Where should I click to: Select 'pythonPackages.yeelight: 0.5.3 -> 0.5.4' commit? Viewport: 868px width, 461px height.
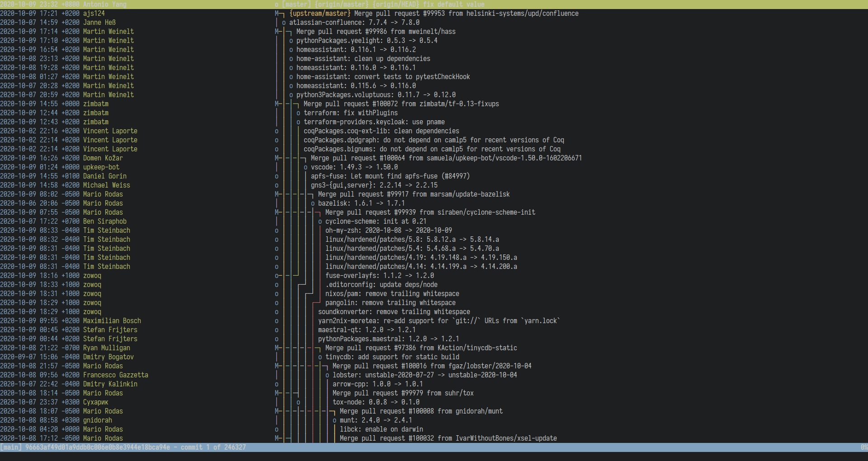point(434,41)
